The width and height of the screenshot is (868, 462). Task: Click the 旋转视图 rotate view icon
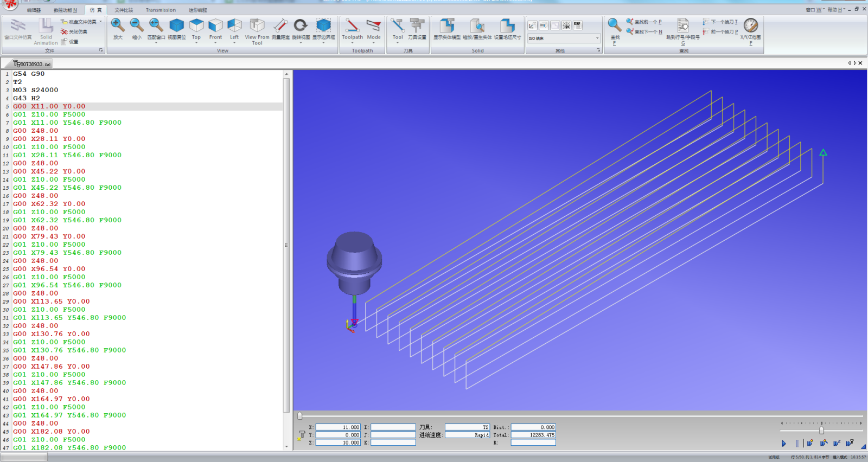[301, 26]
